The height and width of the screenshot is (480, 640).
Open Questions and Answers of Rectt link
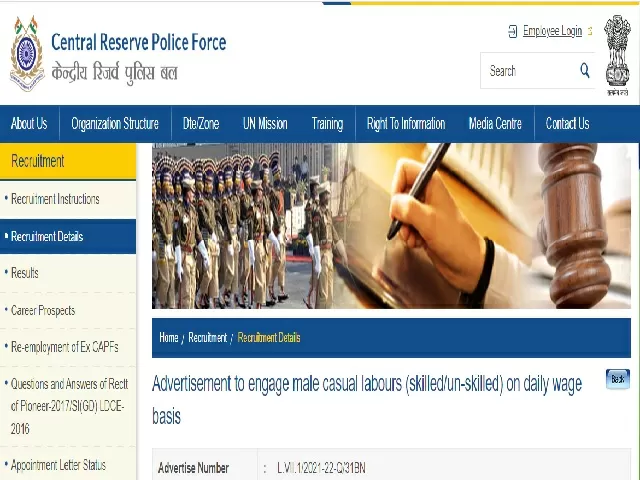pos(69,406)
